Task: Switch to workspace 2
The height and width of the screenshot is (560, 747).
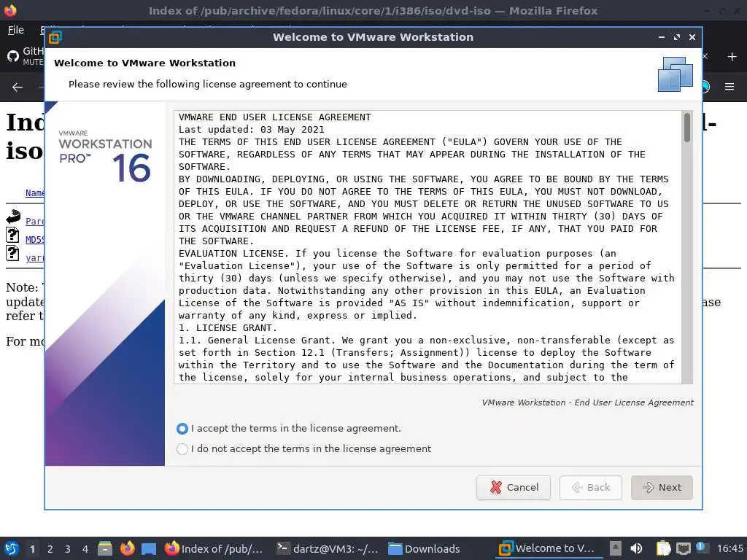Action: 50,549
